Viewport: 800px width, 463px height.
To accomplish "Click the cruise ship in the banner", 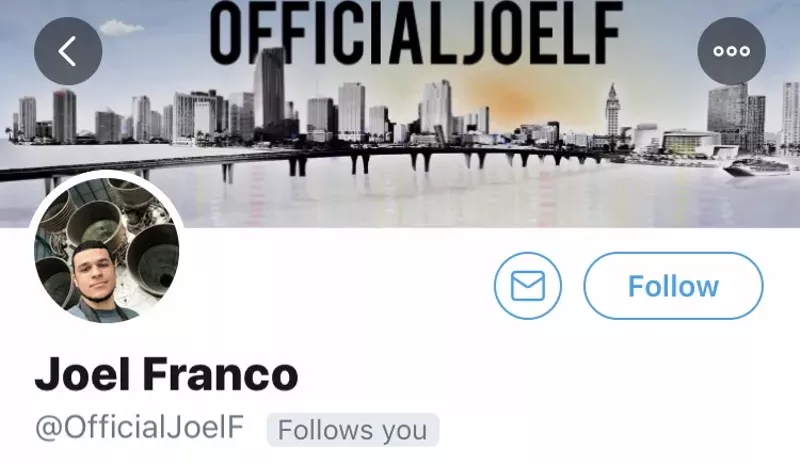I will coord(757,167).
